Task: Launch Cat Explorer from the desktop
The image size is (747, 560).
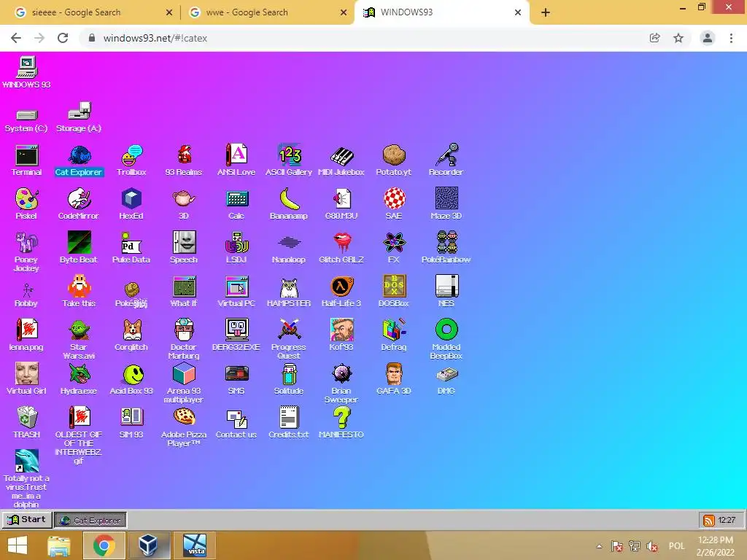Action: (x=79, y=160)
